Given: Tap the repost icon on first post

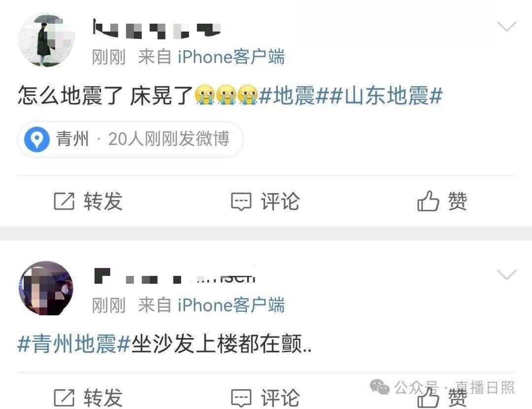Looking at the screenshot, I should pos(64,201).
